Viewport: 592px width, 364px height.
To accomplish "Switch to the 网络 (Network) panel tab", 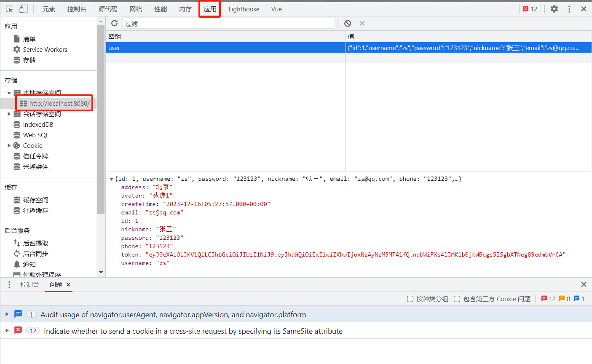I will click(x=136, y=8).
